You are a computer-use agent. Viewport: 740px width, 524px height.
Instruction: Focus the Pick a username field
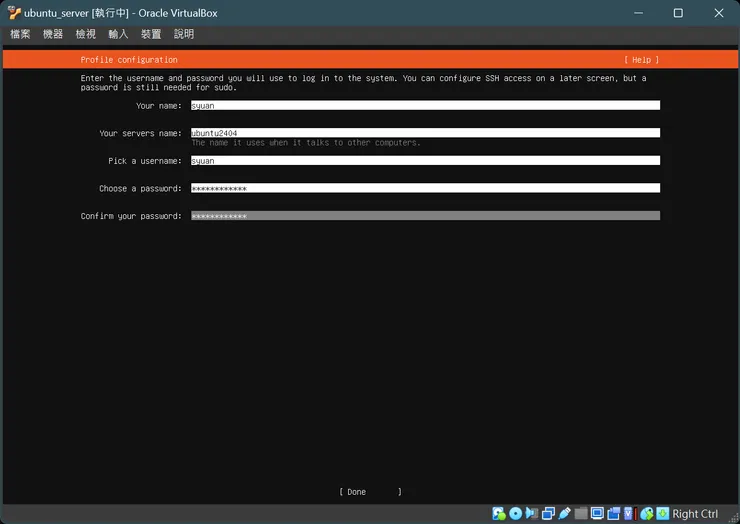click(425, 161)
